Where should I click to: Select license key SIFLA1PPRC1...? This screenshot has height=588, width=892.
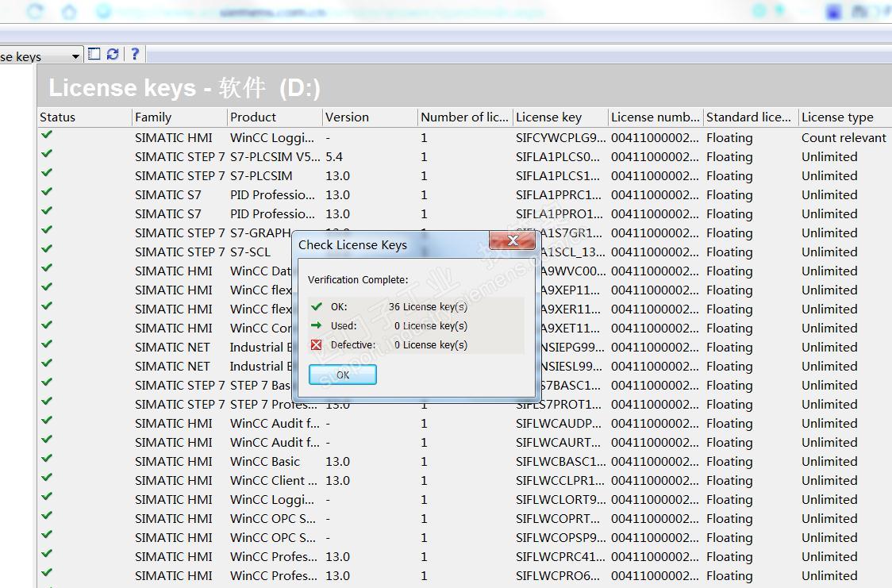coord(558,195)
